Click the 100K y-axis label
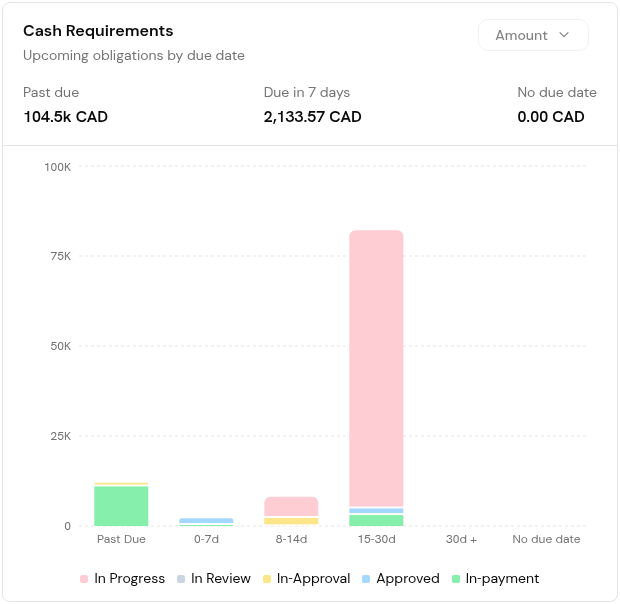Image resolution: width=620 pixels, height=604 pixels. (x=57, y=167)
